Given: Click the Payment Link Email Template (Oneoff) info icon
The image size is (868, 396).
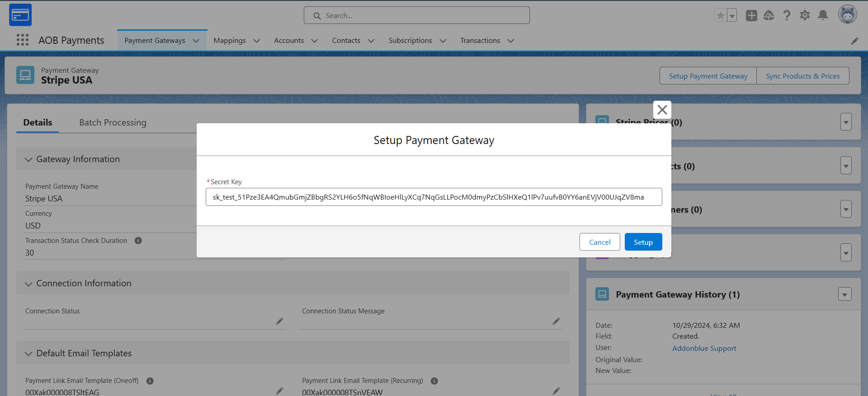Looking at the screenshot, I should 150,381.
